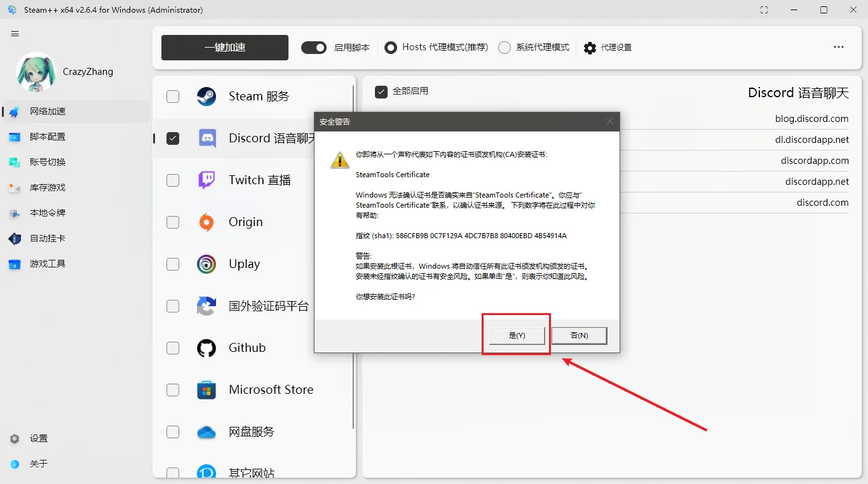Click the 自动挂卡 sidebar icon
This screenshot has height=484, width=868.
[x=15, y=238]
